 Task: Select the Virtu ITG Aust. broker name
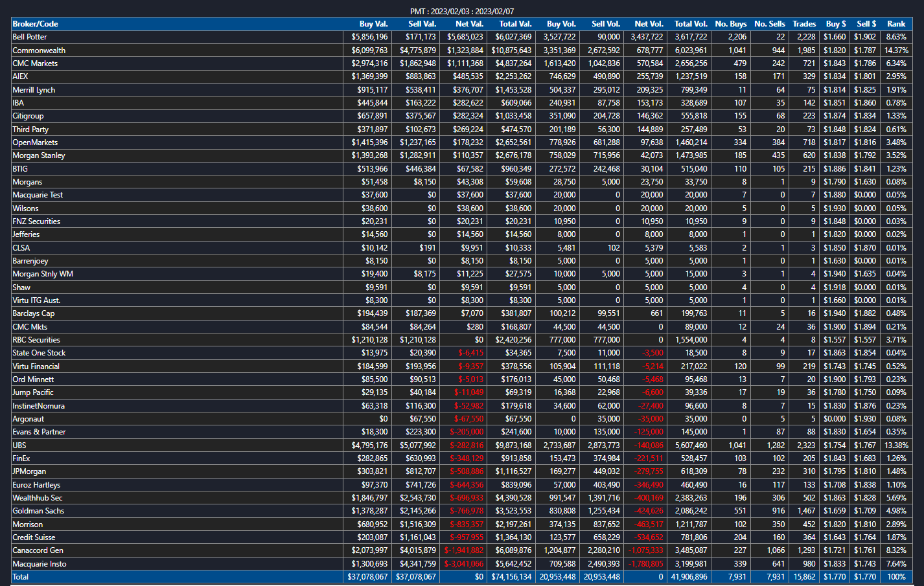[36, 300]
